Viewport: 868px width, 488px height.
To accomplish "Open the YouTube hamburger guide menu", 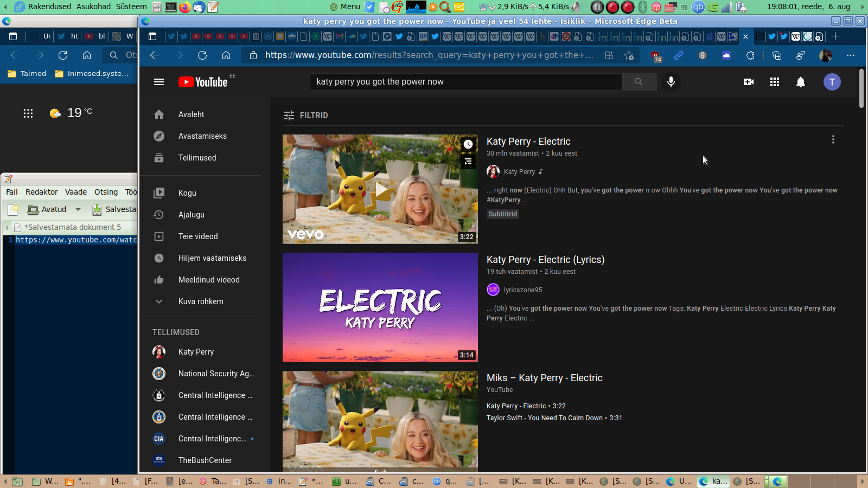I will point(159,82).
